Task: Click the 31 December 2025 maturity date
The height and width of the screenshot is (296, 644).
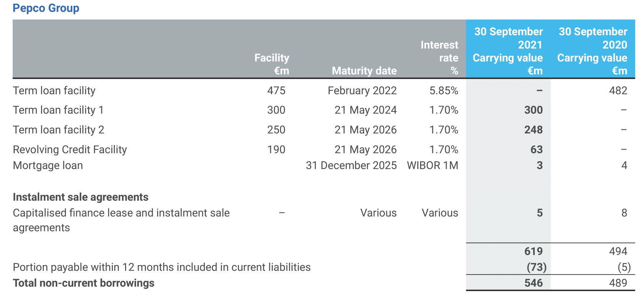Action: click(x=351, y=165)
